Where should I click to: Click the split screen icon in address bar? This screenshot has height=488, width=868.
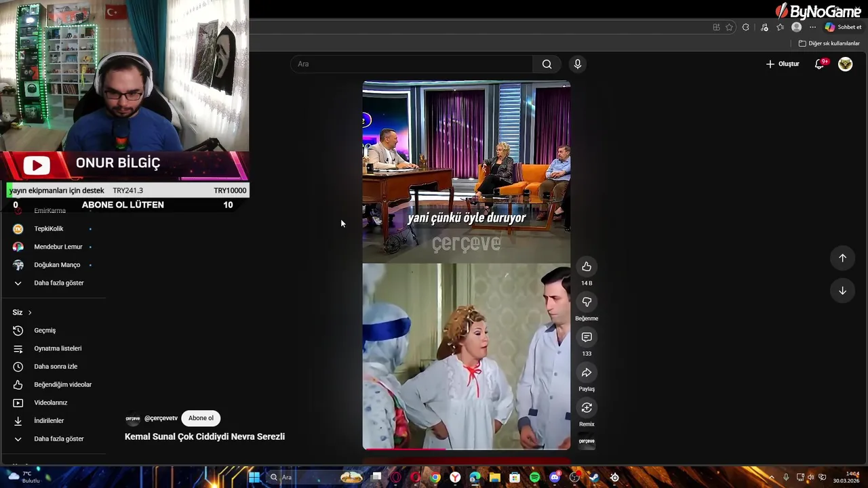(716, 27)
